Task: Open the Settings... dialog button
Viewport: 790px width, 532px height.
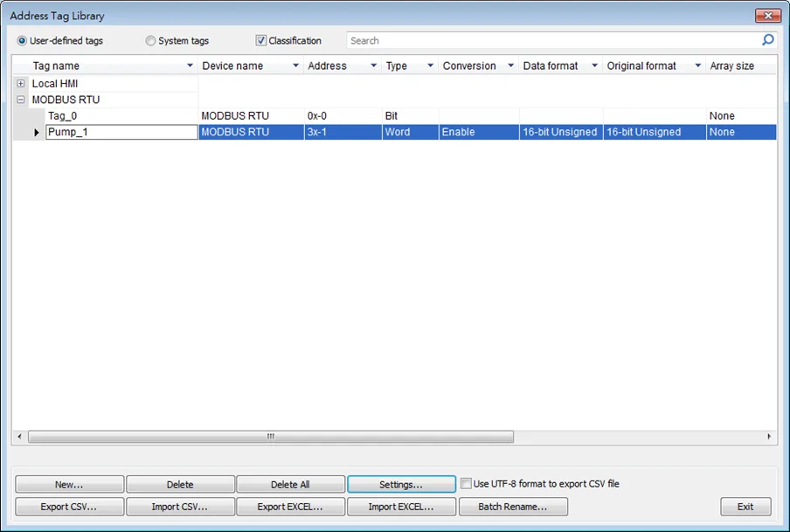Action: [401, 484]
